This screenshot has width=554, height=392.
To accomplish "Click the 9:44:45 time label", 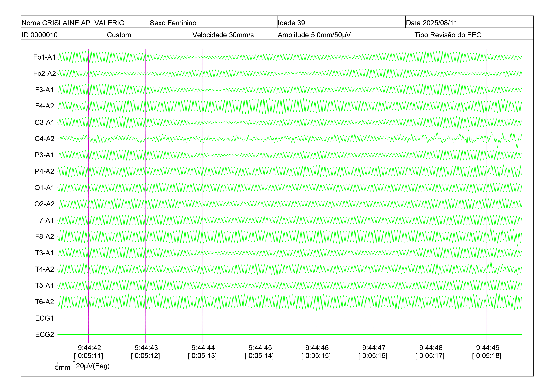I will [x=260, y=348].
